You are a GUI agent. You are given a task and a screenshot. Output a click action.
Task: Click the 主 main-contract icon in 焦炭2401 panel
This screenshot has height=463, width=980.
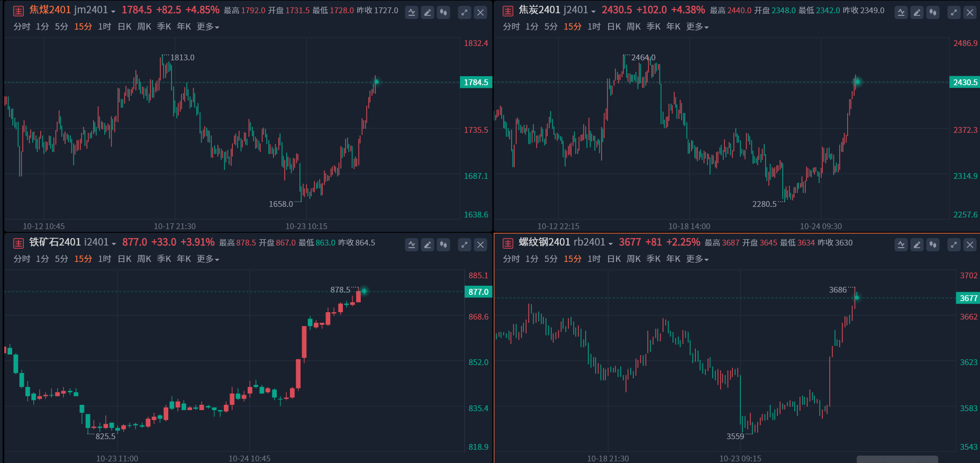508,11
